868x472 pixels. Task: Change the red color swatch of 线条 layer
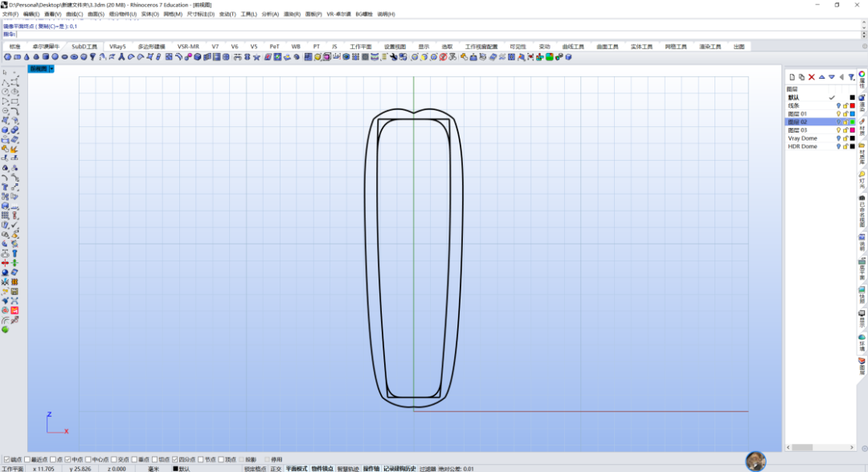click(x=853, y=106)
